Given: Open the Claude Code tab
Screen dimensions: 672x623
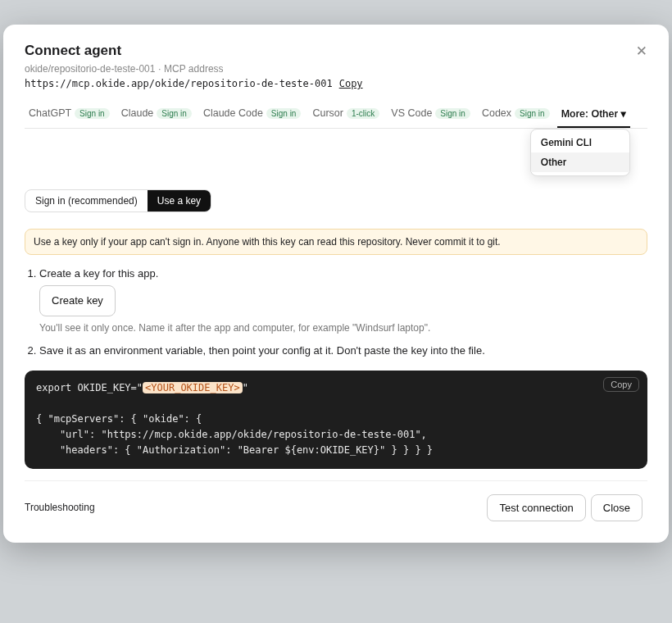Looking at the screenshot, I should [252, 113].
